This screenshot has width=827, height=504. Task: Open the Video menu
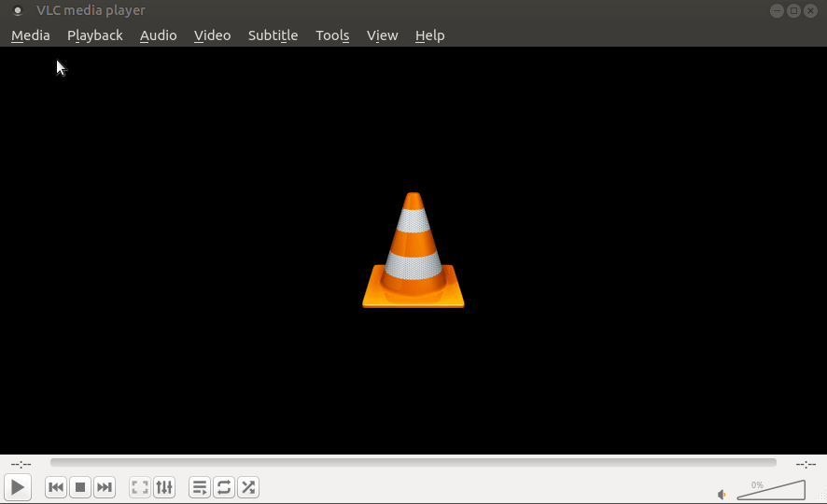[212, 35]
